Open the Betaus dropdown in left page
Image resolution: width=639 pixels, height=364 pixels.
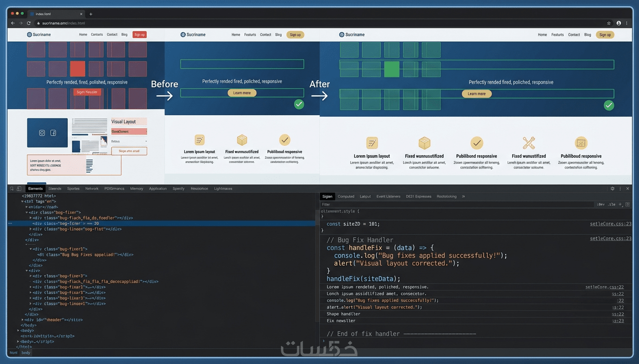[129, 141]
